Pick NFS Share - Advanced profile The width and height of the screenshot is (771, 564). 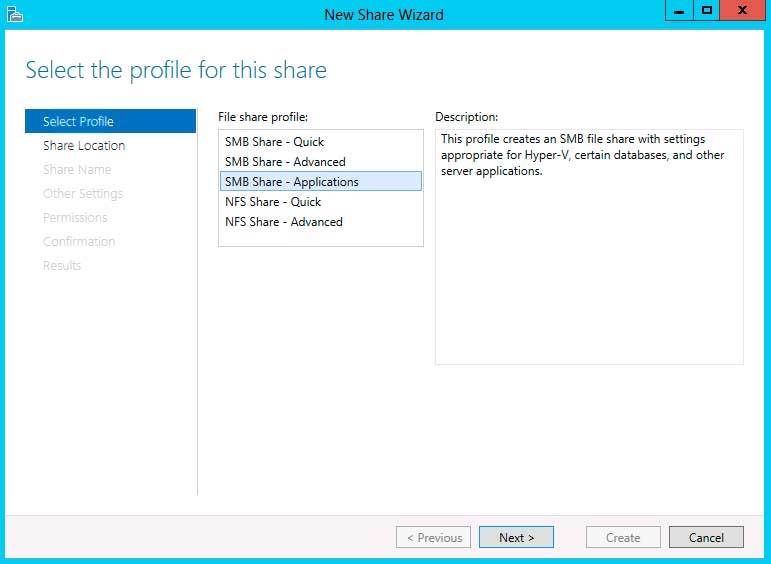pyautogui.click(x=321, y=222)
